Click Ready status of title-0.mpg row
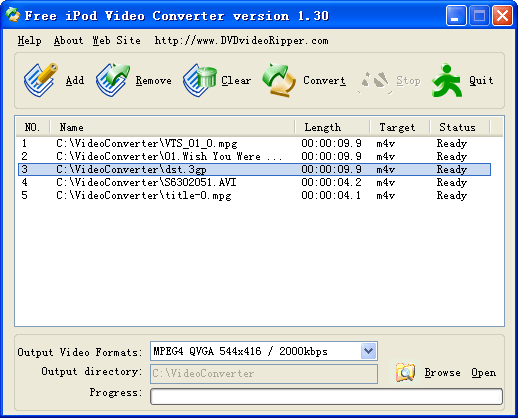Screen dimensions: 518x418 click(452, 195)
